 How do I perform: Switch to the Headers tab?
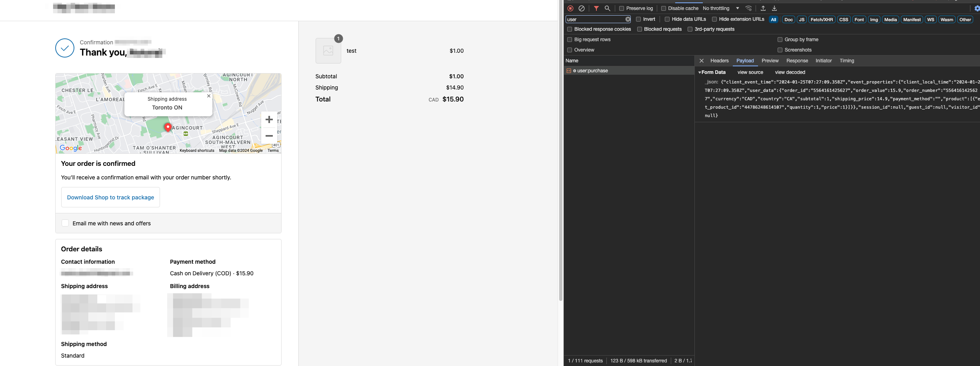pyautogui.click(x=719, y=61)
